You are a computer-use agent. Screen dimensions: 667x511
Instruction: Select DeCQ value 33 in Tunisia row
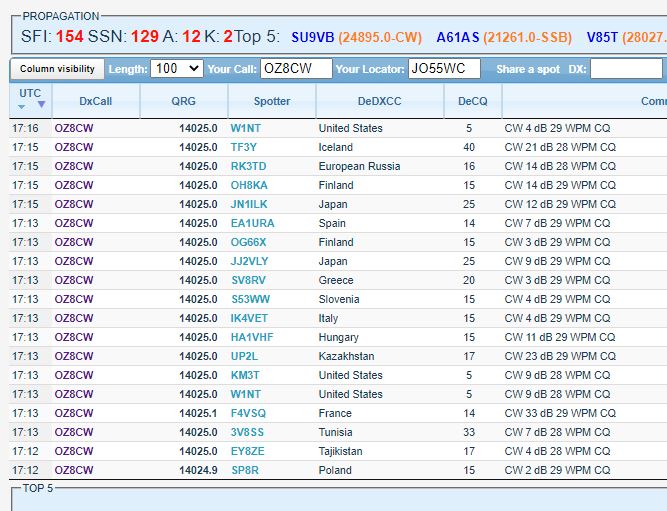coord(469,432)
